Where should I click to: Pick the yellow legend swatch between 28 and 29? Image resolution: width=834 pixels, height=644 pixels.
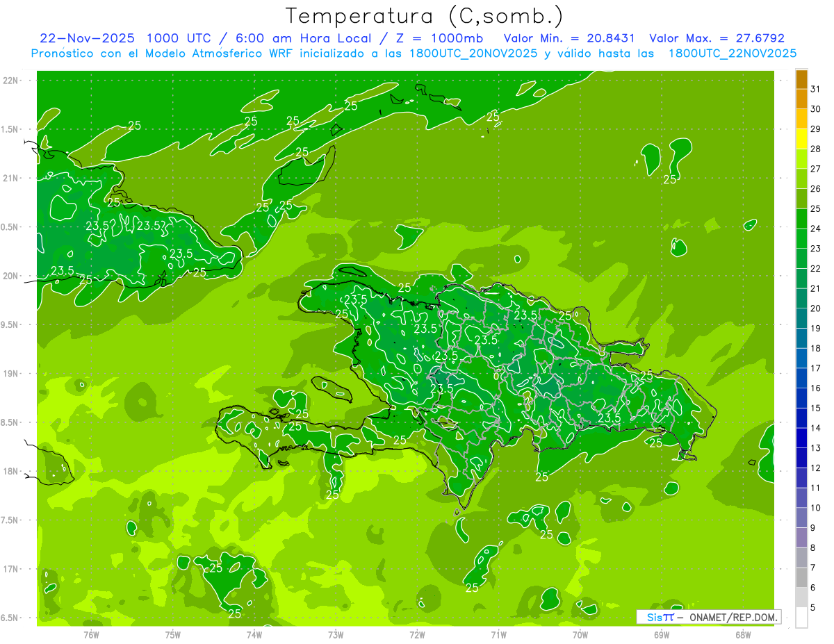(x=801, y=139)
